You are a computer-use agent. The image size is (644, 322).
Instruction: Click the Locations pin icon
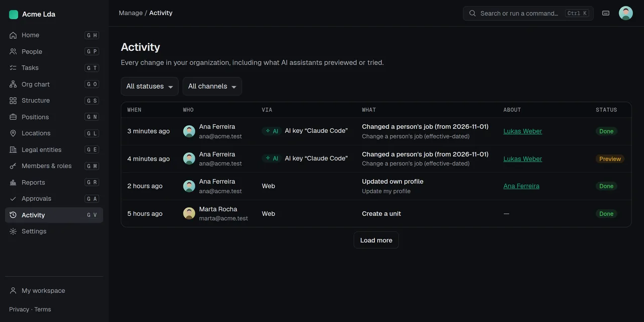pyautogui.click(x=13, y=133)
